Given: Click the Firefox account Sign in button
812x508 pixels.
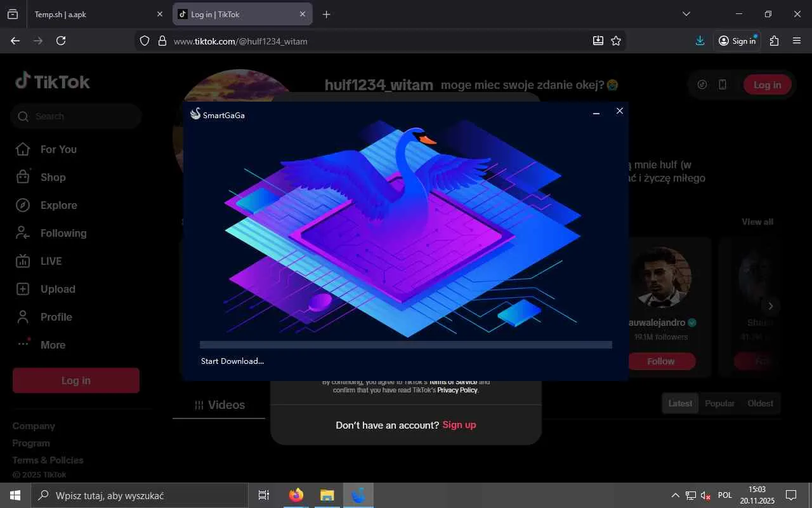Looking at the screenshot, I should [x=737, y=41].
